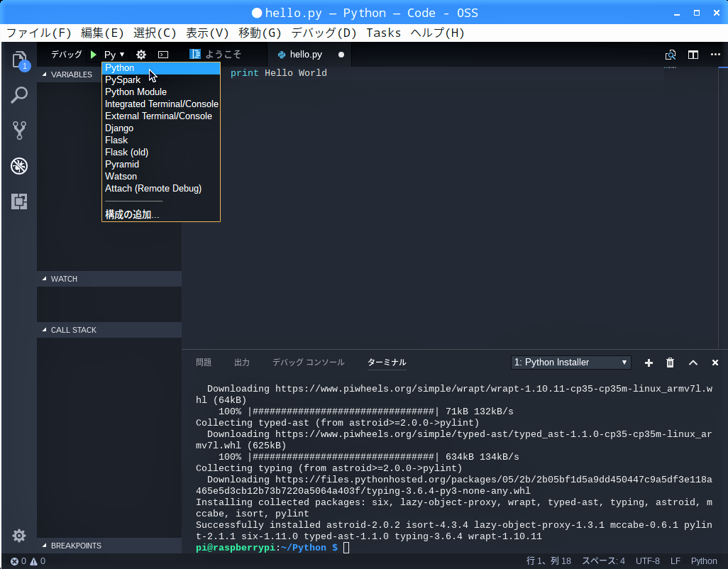Click the warnings count icon in status bar
Viewport: 728px width, 569px height.
tap(38, 561)
